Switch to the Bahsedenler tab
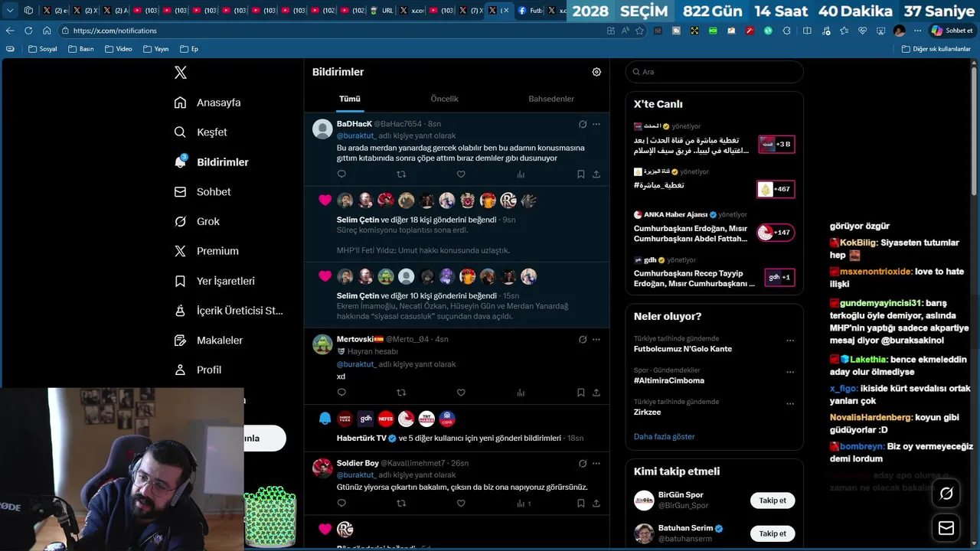Viewport: 980px width, 551px height. 551,99
